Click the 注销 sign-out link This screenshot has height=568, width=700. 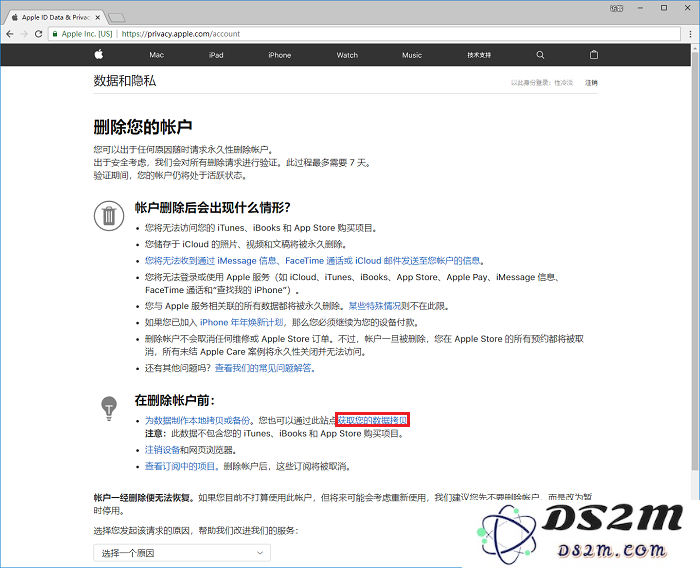point(591,83)
